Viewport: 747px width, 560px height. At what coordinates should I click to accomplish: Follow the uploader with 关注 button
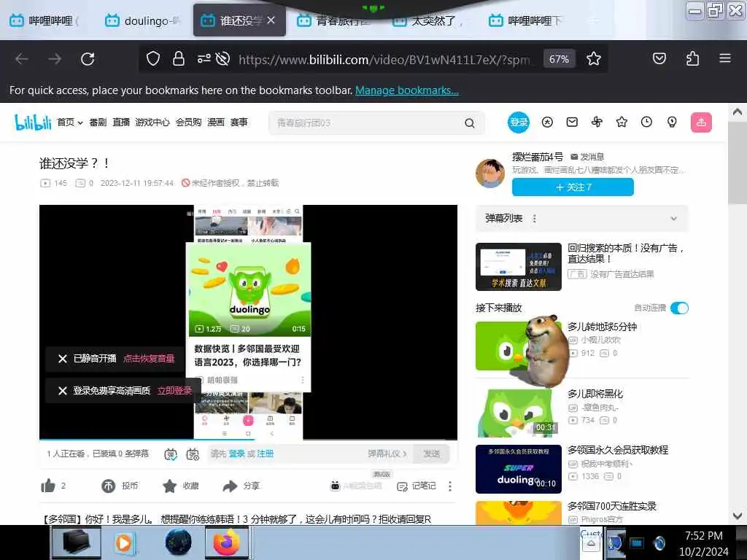573,187
